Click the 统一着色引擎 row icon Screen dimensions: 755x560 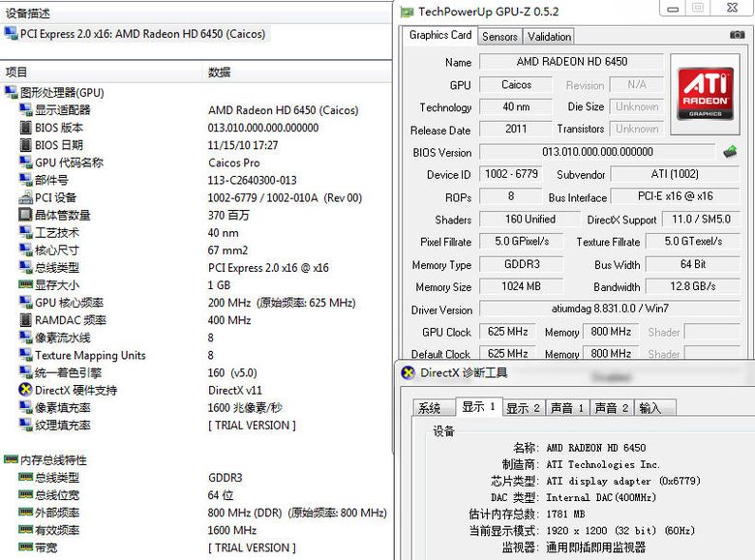coord(25,372)
